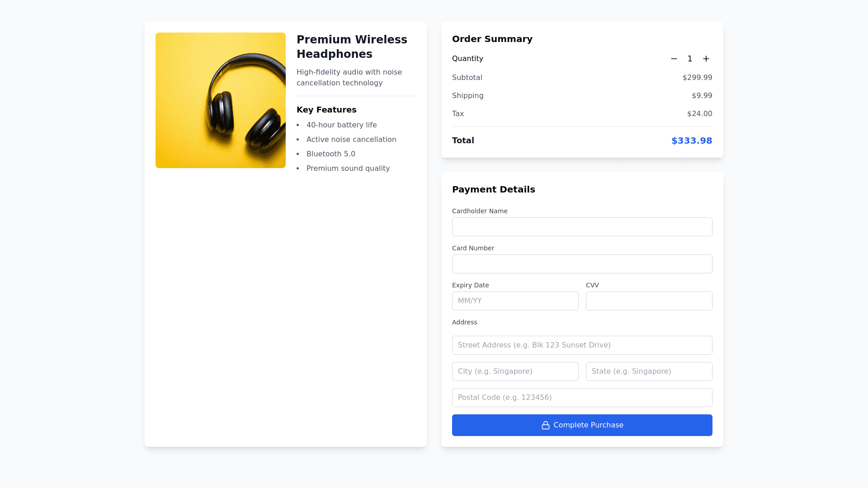The height and width of the screenshot is (488, 868).
Task: Click the blue total price $333.98
Action: (692, 141)
